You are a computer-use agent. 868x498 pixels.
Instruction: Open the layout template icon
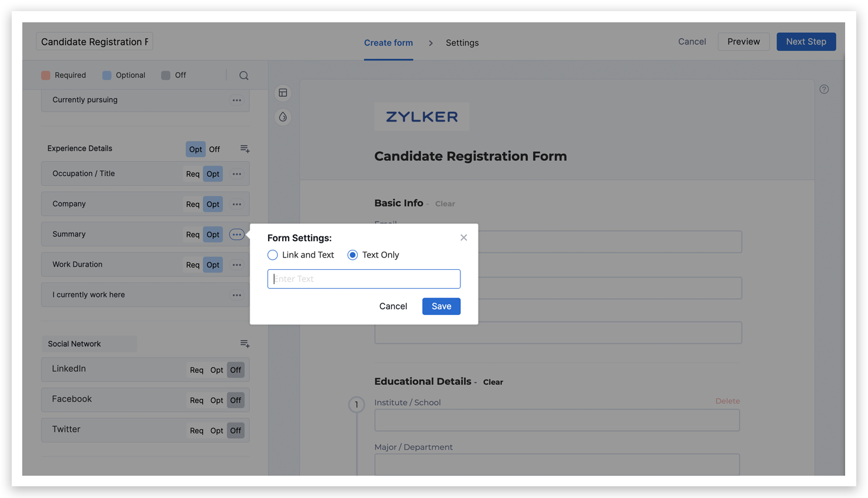pos(283,93)
